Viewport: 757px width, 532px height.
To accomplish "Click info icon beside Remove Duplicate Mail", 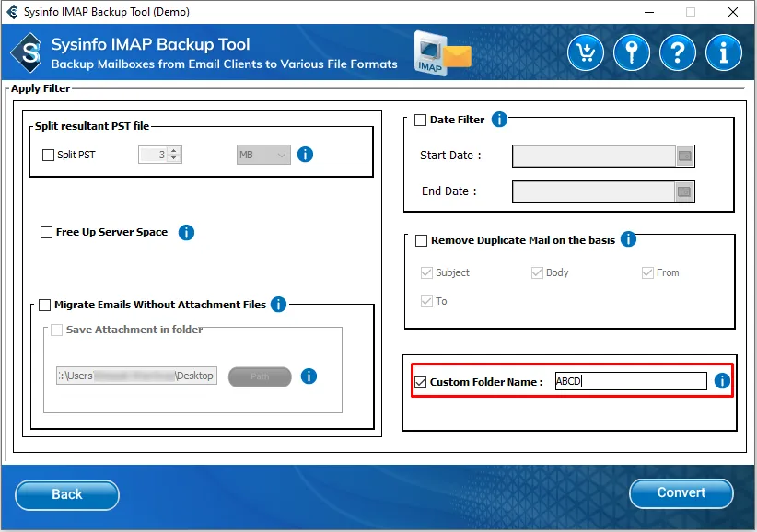I will click(628, 238).
